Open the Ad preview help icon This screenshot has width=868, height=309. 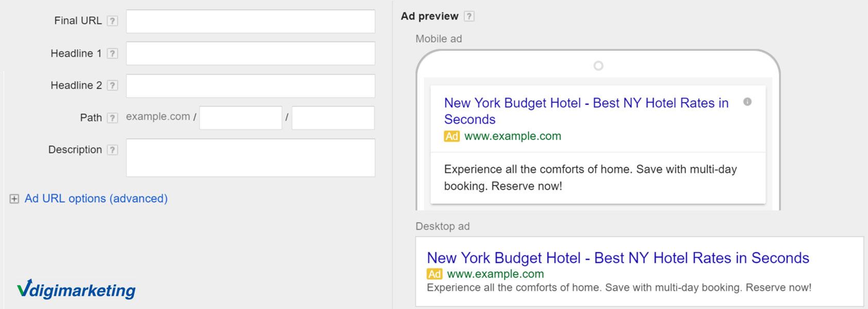(469, 16)
